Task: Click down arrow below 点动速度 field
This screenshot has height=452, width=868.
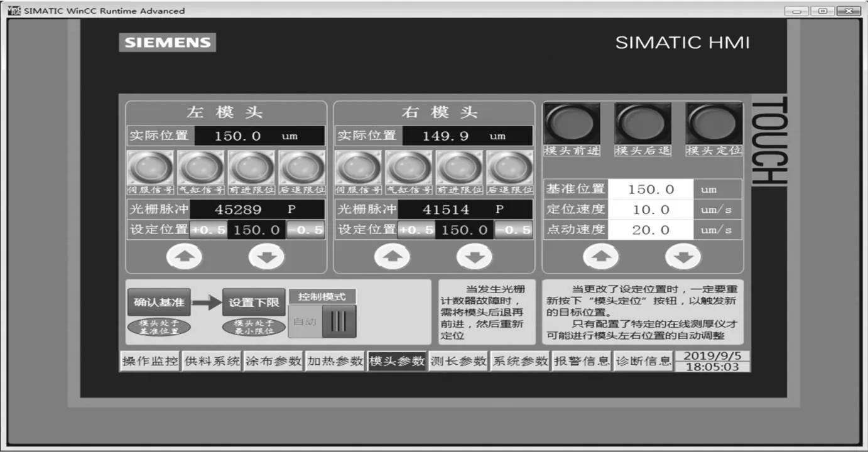Action: (x=683, y=256)
